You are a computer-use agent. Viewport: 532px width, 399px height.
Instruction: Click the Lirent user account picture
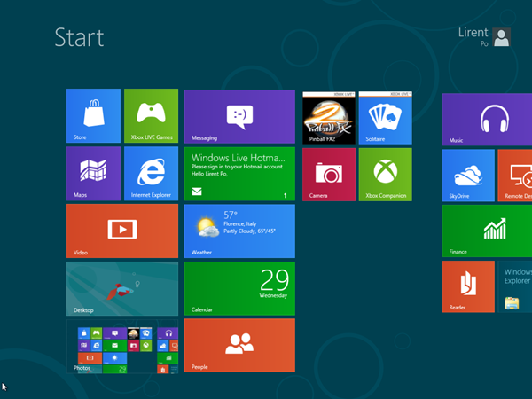[502, 37]
